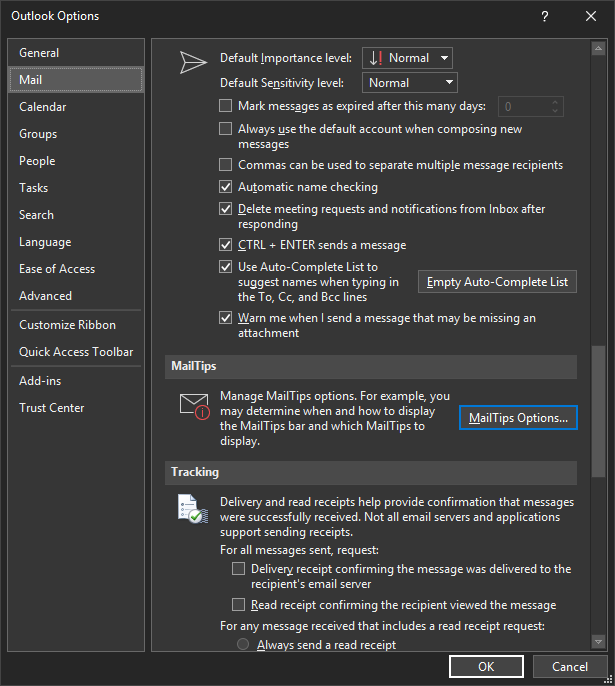Screen dimensions: 615x686
Task: Open Customize Ribbon settings
Action: tap(76, 325)
